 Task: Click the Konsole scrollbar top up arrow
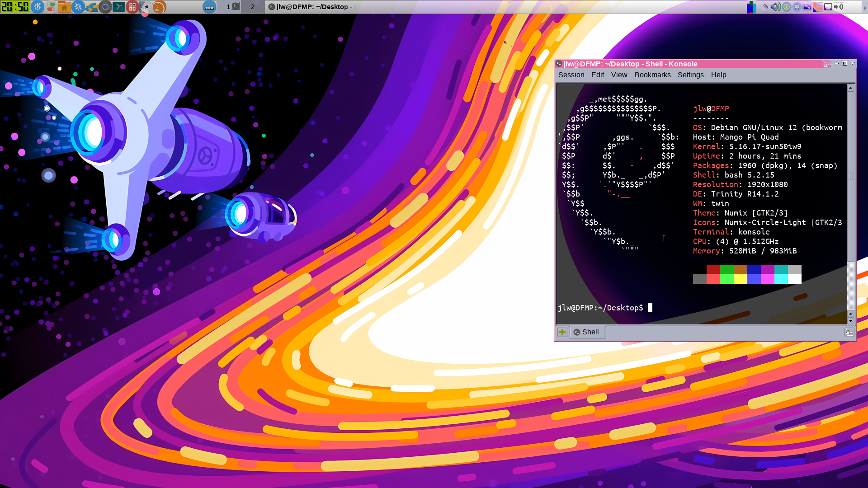click(x=850, y=88)
